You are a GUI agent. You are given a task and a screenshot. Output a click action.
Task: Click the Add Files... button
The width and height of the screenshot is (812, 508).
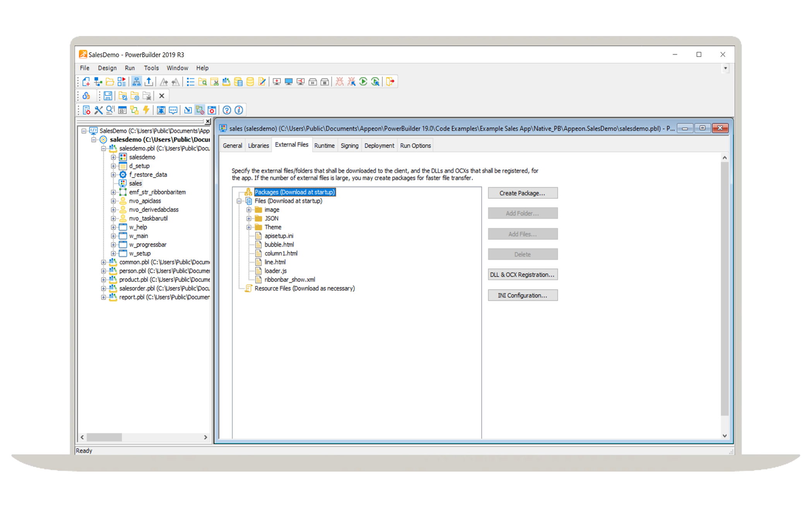[523, 234]
